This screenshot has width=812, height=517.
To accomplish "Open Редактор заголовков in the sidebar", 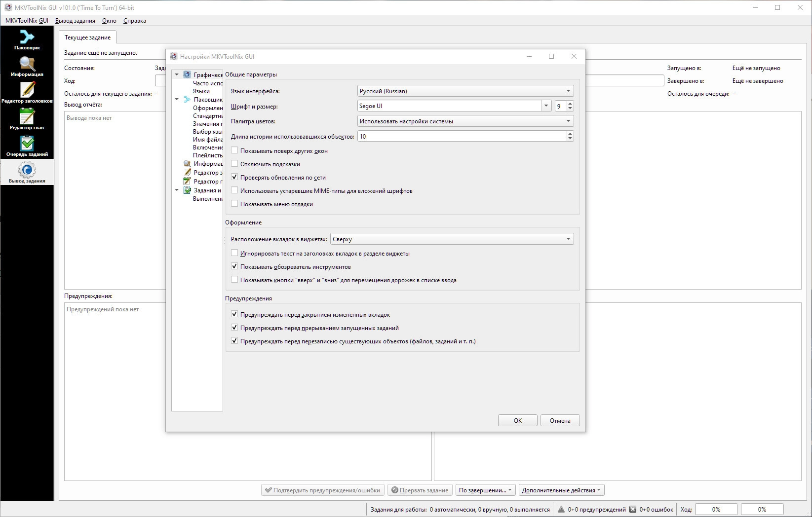I will 27,93.
